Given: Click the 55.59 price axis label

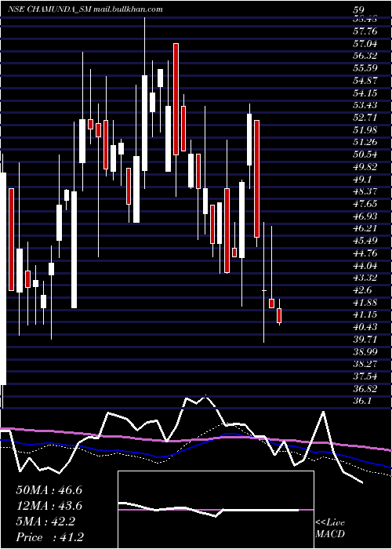Looking at the screenshot, I should (x=365, y=68).
